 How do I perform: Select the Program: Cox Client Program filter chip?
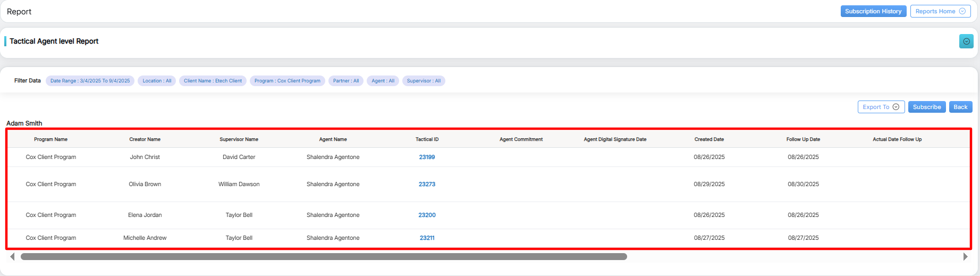(287, 81)
